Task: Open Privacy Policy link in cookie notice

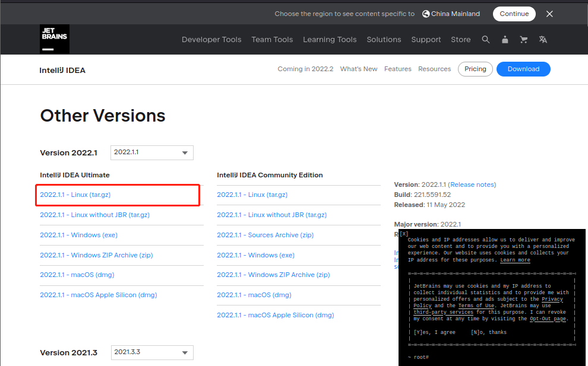Action: 488,303
